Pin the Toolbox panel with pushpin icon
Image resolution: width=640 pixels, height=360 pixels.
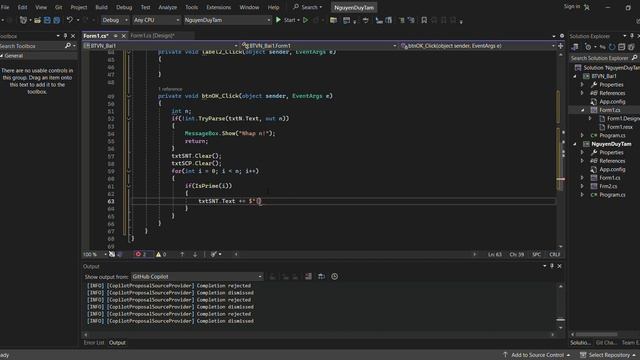65,36
